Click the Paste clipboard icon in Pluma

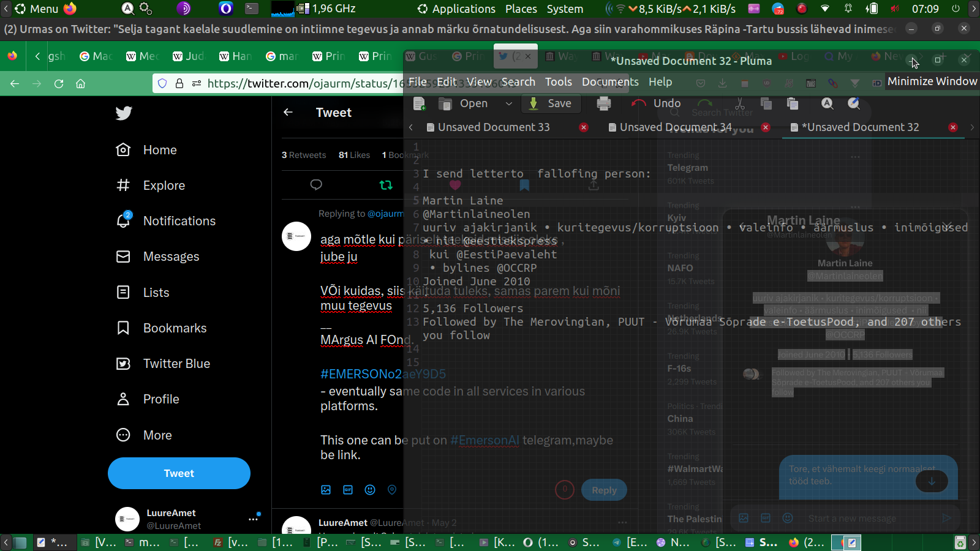[793, 104]
